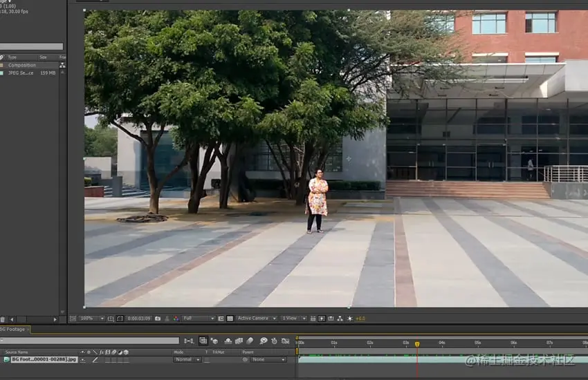Toggle Always Preview This View icon
This screenshot has width=588, height=380.
(73, 319)
